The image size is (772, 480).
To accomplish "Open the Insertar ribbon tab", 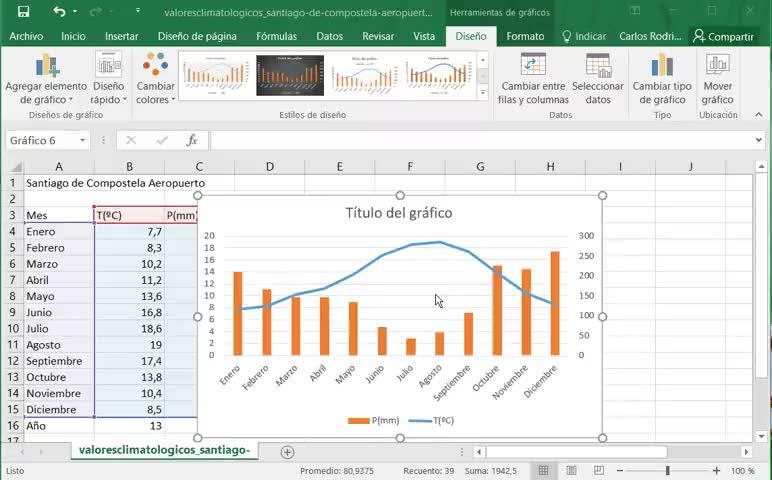I will pyautogui.click(x=122, y=36).
